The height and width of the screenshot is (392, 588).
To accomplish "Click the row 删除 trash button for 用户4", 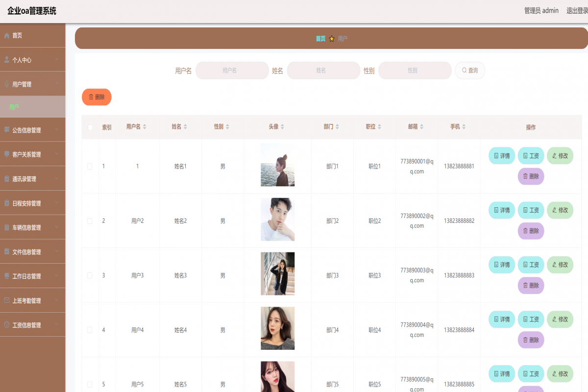I will pyautogui.click(x=531, y=340).
